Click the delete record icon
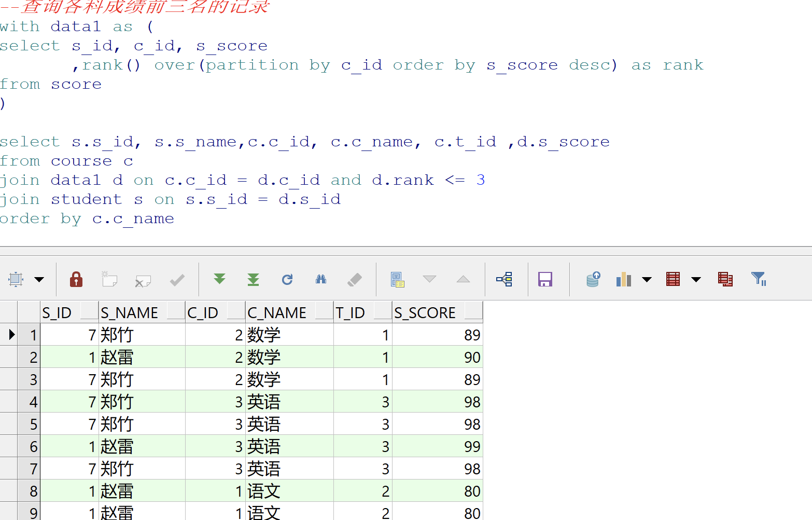This screenshot has height=520, width=812. 143,281
